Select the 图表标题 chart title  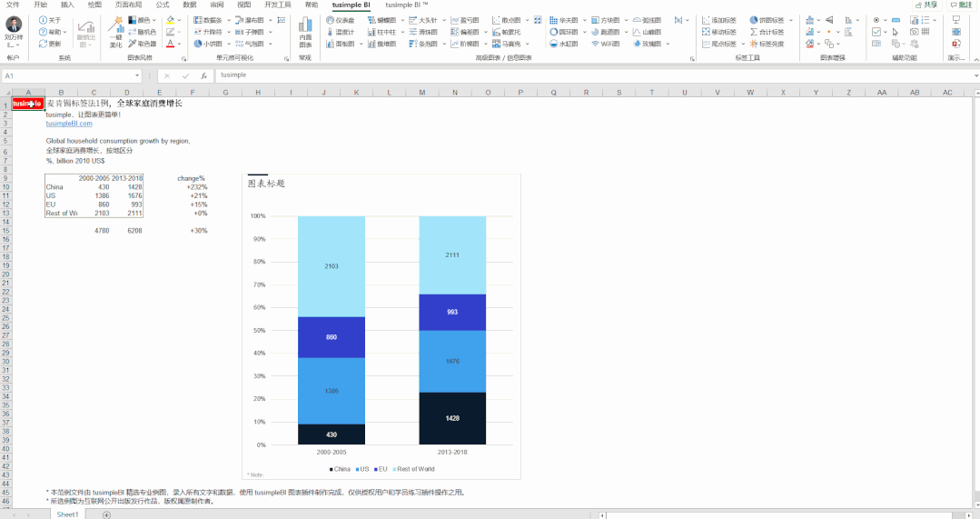266,184
